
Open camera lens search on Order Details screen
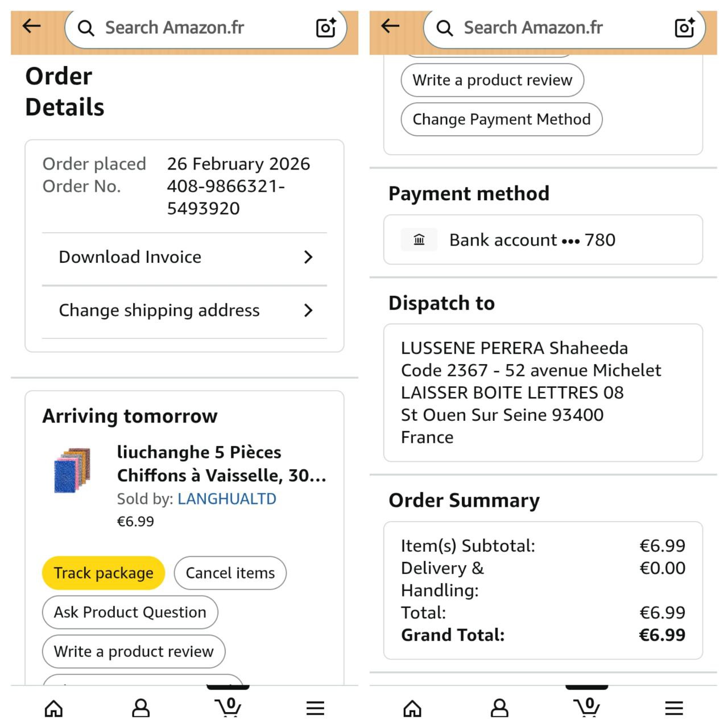click(x=326, y=27)
